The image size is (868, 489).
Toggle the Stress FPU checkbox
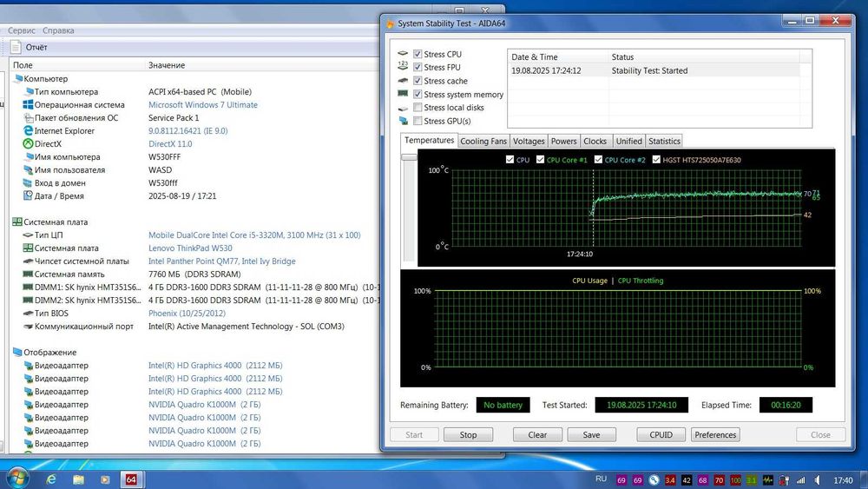418,68
